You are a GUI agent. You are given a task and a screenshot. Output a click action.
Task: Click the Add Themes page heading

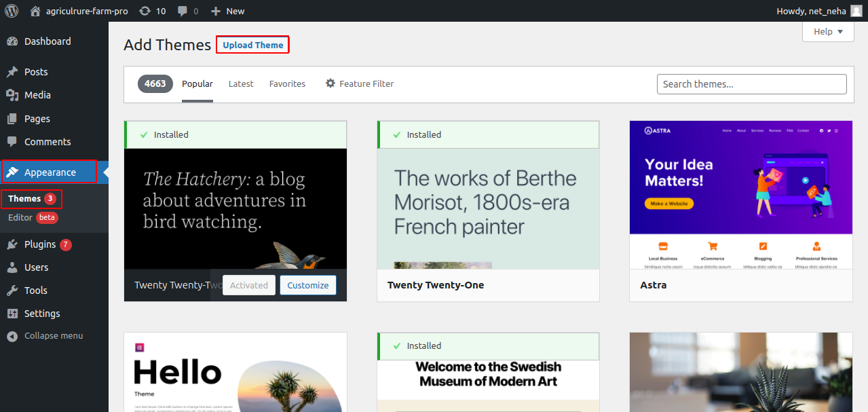(167, 45)
